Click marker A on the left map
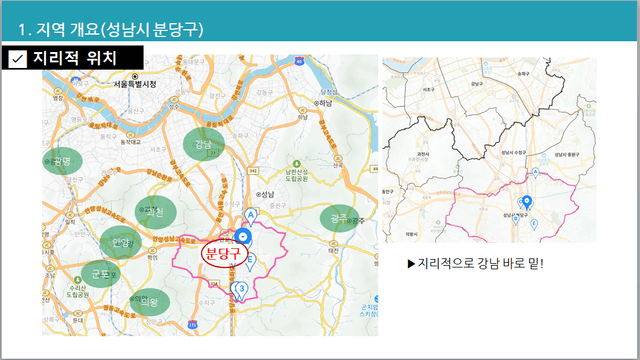The image size is (640, 360). click(251, 216)
